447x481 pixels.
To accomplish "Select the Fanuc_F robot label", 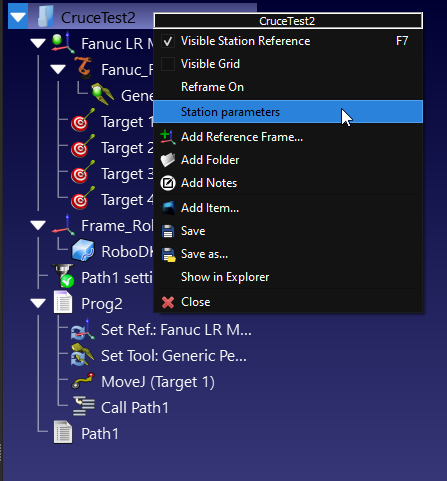I will (127, 70).
